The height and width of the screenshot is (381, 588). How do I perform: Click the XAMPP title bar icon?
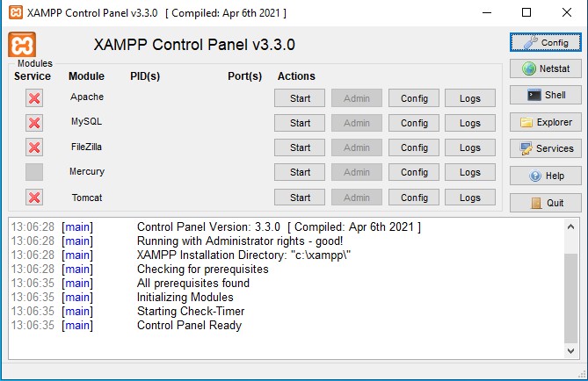[x=14, y=13]
